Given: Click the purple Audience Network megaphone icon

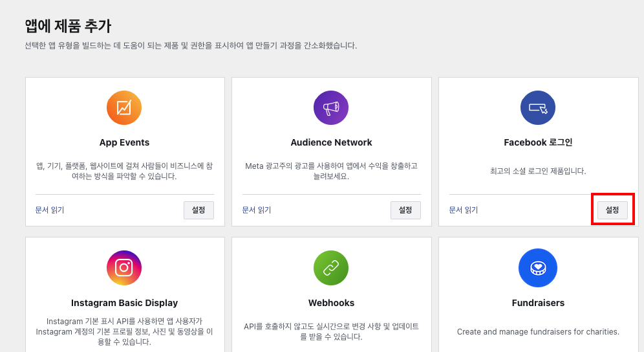Looking at the screenshot, I should 331,108.
